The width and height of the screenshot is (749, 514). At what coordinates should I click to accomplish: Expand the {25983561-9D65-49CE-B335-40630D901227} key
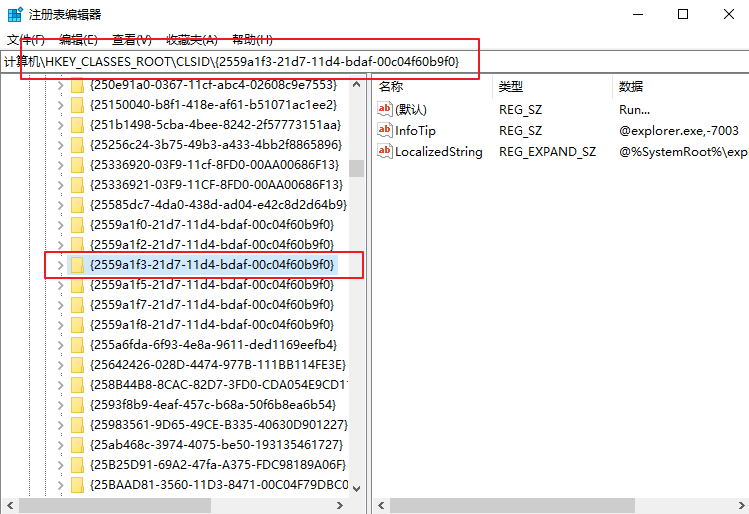(59, 425)
